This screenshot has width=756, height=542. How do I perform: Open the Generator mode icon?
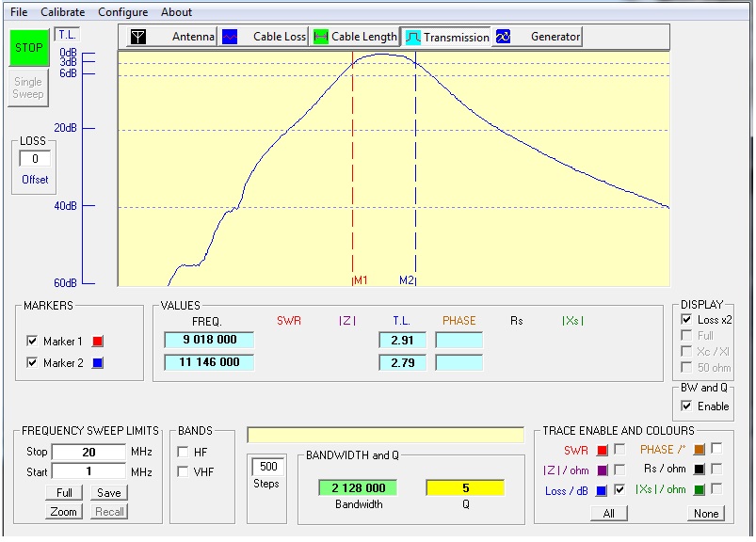(x=503, y=37)
